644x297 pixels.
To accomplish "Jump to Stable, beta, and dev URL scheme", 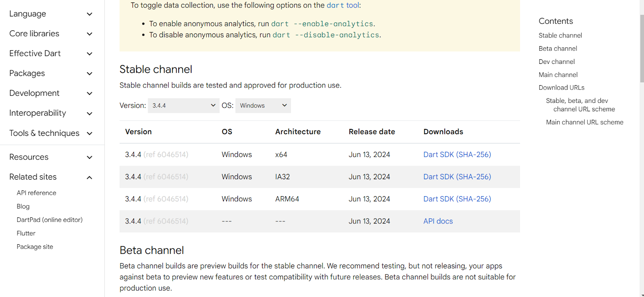I will (x=580, y=105).
